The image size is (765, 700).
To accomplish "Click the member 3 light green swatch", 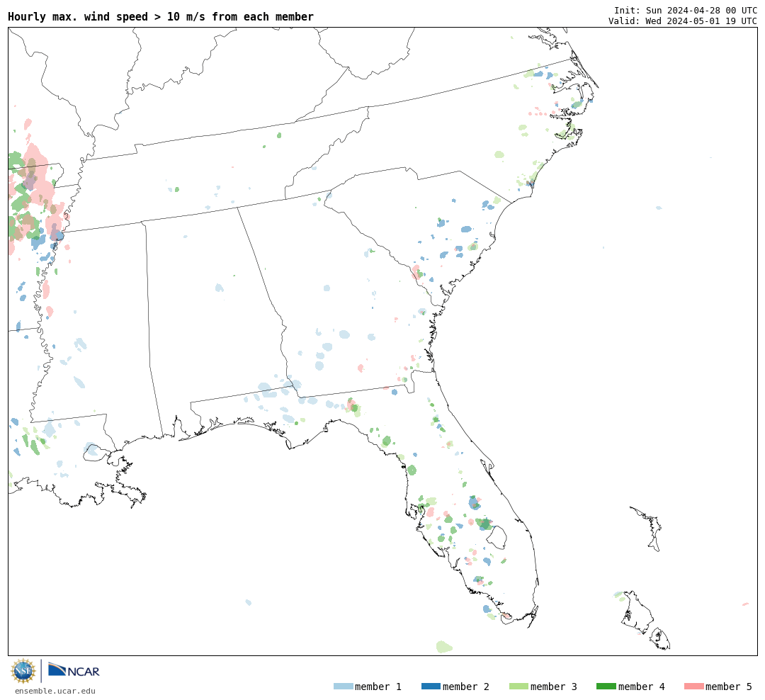I will pos(518,687).
